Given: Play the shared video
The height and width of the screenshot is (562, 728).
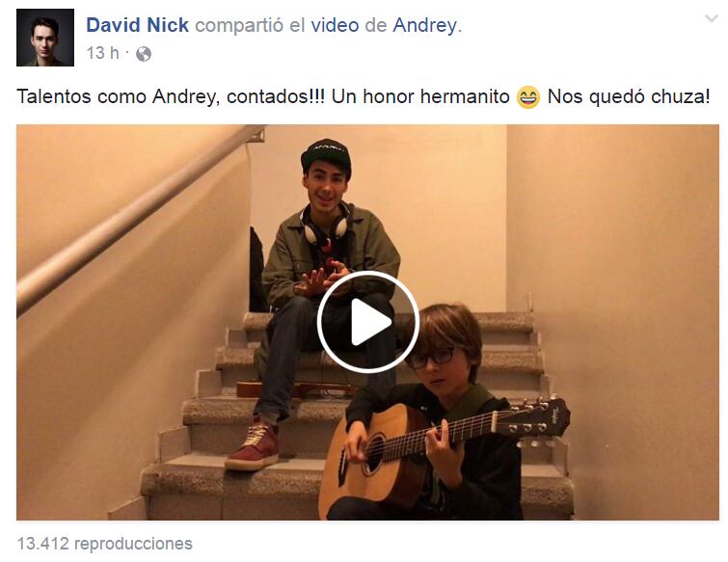Looking at the screenshot, I should (x=368, y=322).
